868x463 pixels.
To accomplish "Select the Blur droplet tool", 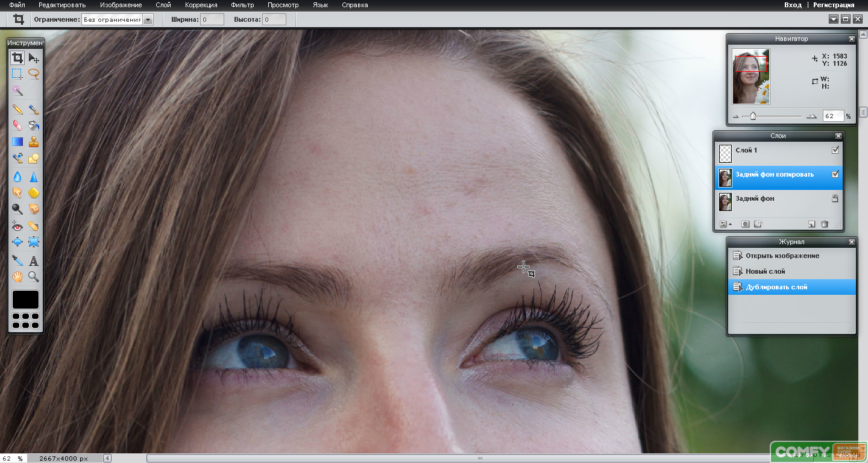I will [17, 177].
